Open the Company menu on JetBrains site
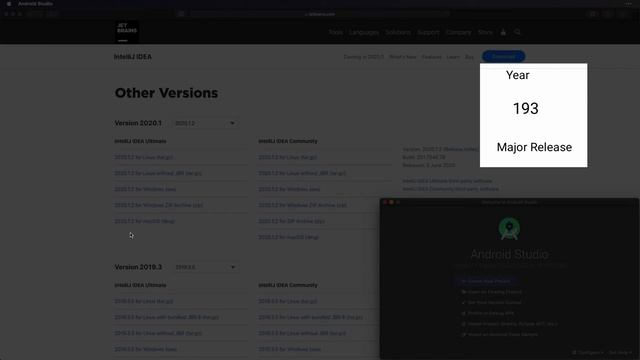 (x=458, y=32)
